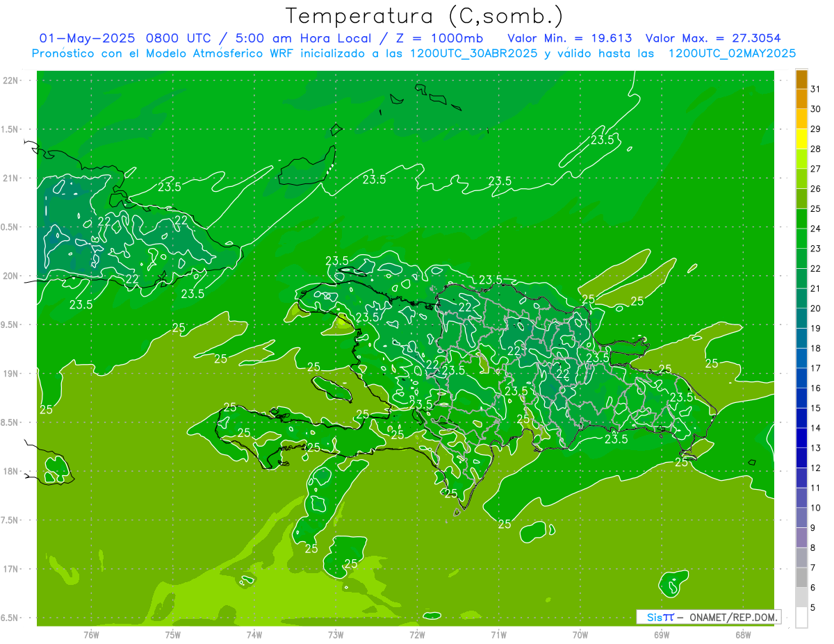
Task: Click the 22N latitude label
Action: (x=11, y=81)
